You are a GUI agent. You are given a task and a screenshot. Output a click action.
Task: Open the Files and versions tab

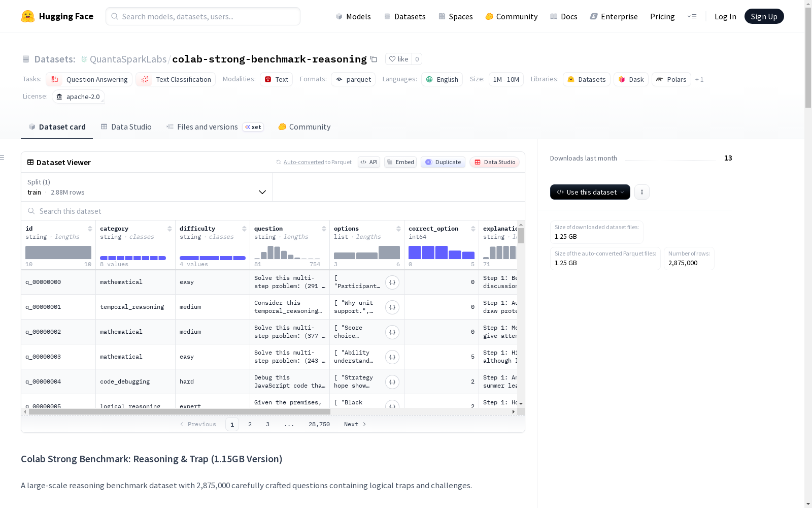click(x=215, y=127)
